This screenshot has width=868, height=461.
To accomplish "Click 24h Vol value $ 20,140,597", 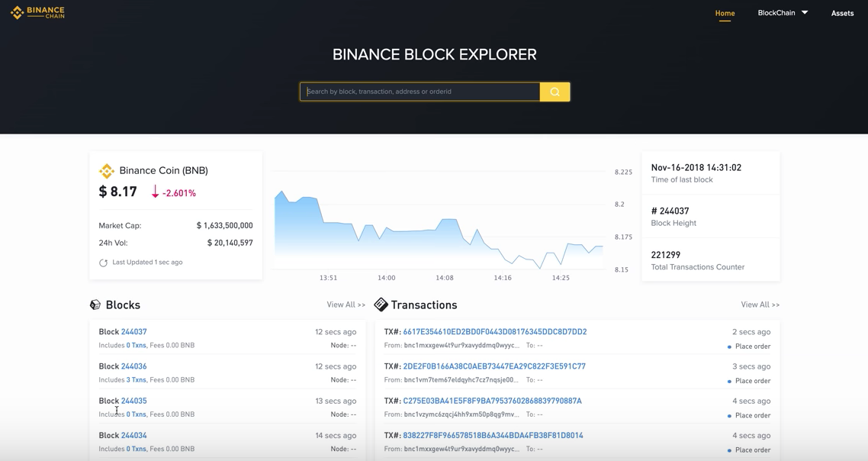I will point(230,243).
